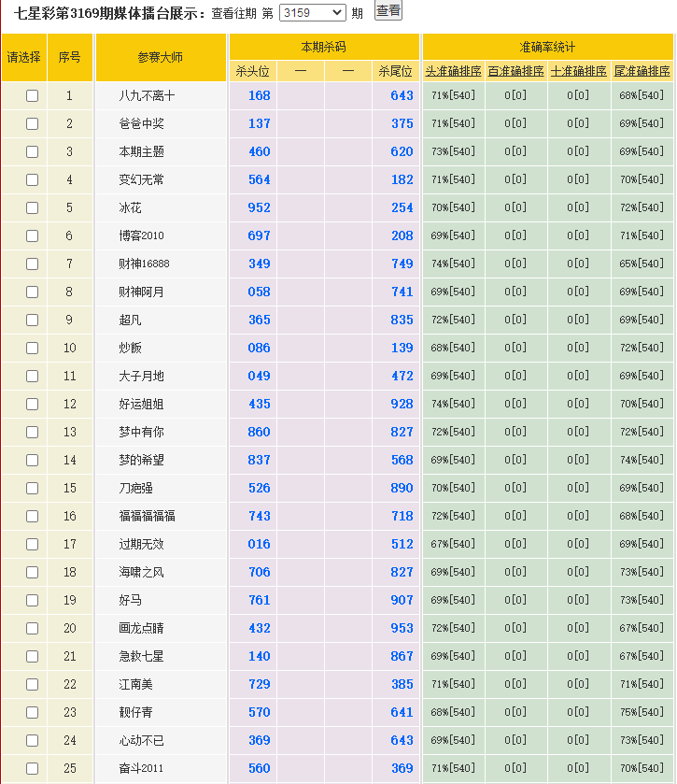Click the 参赛大师 column header
Viewport: 677px width, 784px height.
(x=161, y=57)
